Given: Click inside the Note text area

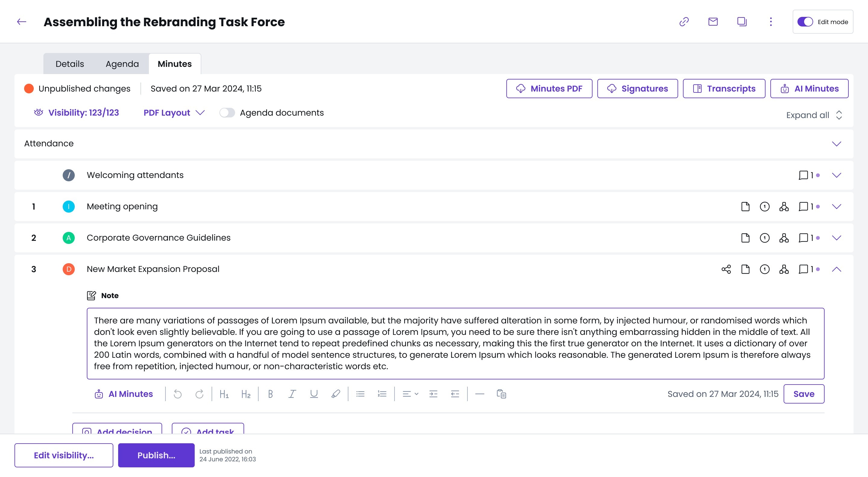Looking at the screenshot, I should [x=455, y=343].
